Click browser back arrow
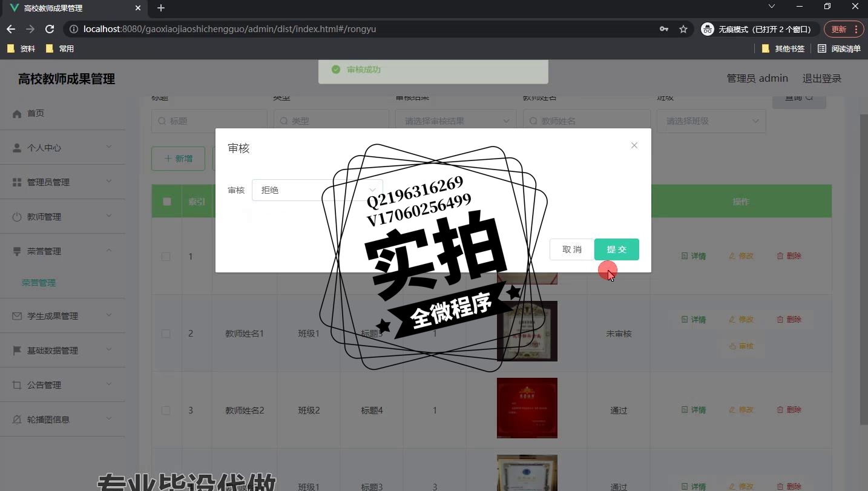868x491 pixels. pyautogui.click(x=11, y=29)
